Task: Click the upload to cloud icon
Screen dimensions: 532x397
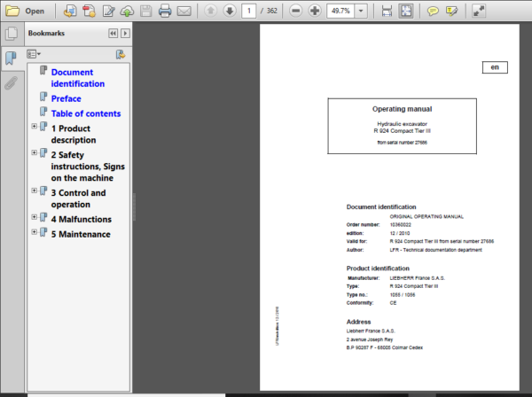Action: coord(127,11)
